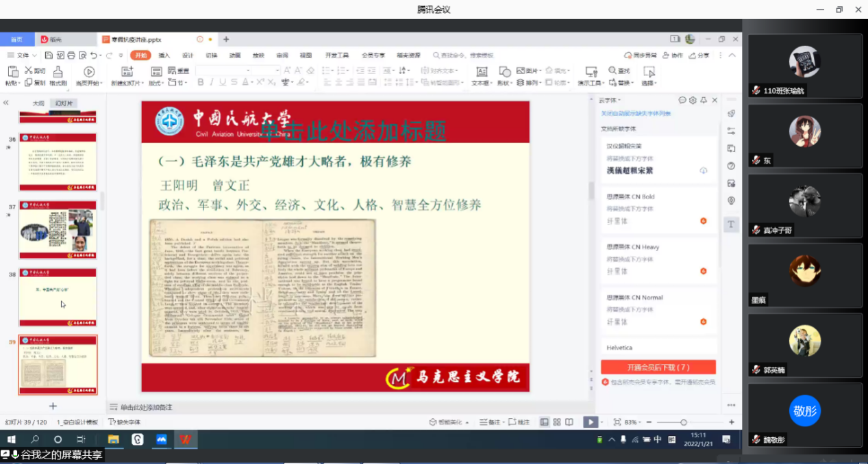
Task: Click the save icon in quick access toolbar
Action: tap(49, 55)
